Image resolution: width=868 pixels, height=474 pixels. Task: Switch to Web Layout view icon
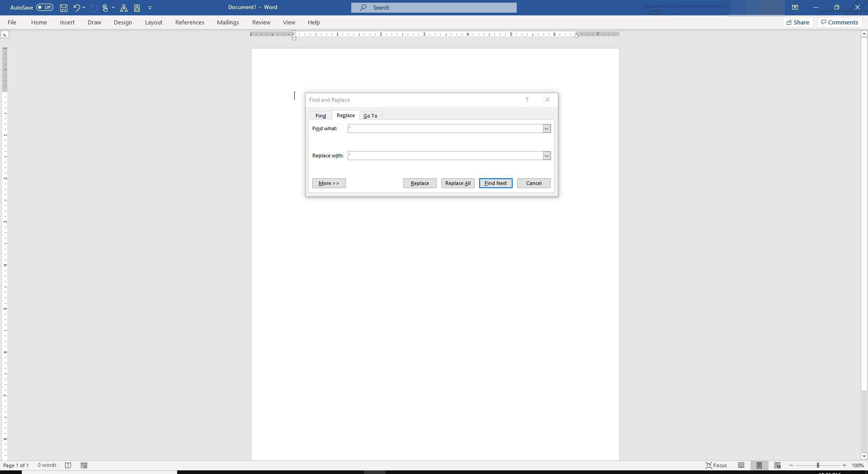click(x=778, y=465)
